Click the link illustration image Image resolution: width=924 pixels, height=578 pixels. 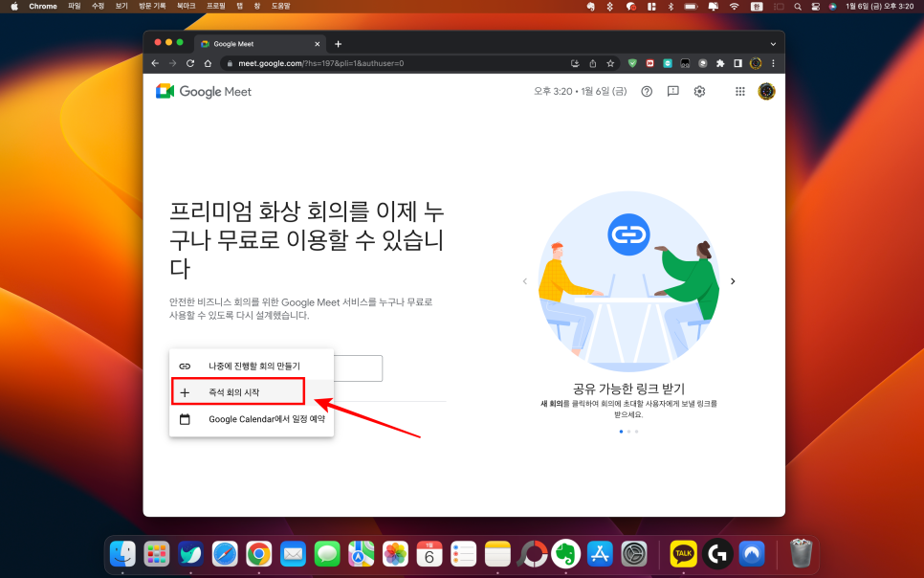pos(628,281)
